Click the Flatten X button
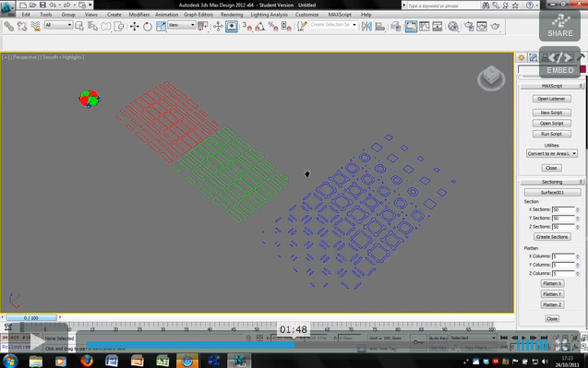The height and width of the screenshot is (368, 588). coord(552,284)
